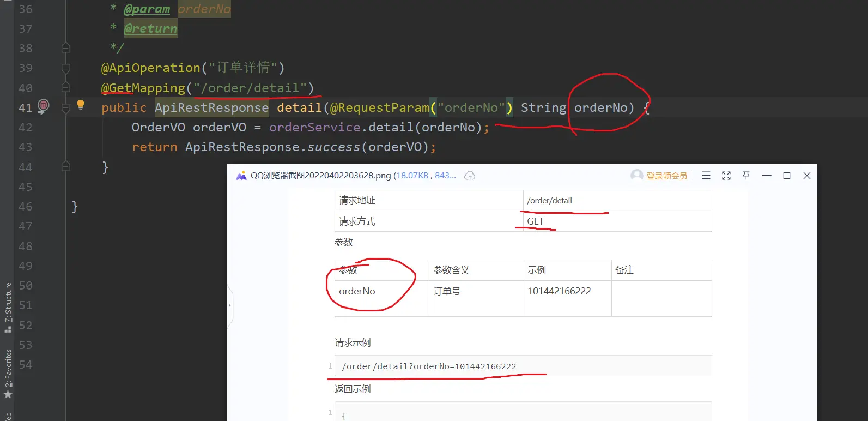Open the Structure tool window tab

pos(8,307)
